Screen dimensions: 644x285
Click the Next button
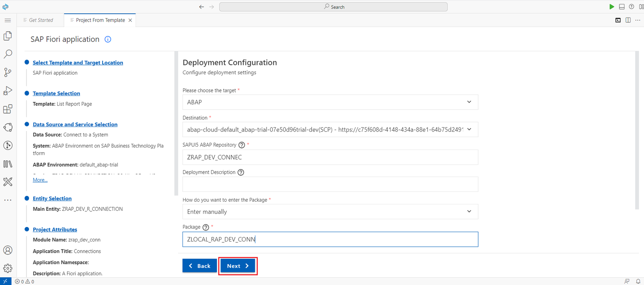point(238,266)
